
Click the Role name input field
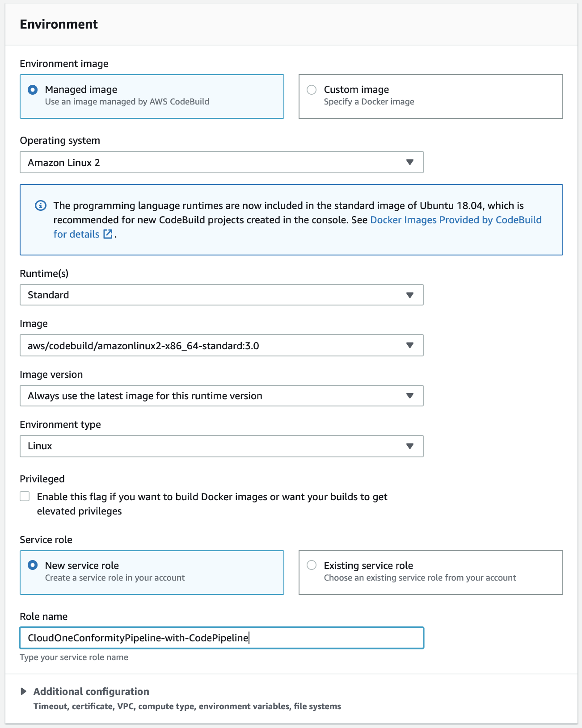pyautogui.click(x=222, y=638)
